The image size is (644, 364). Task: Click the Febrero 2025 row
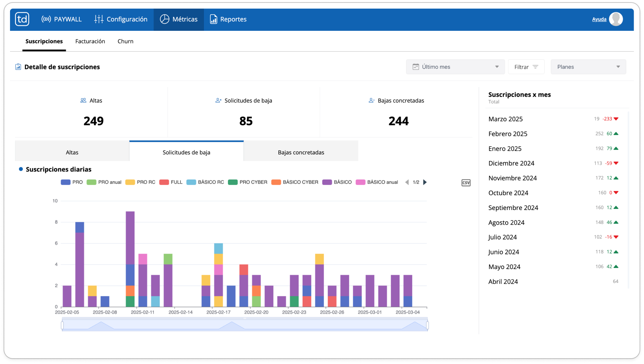coord(553,134)
